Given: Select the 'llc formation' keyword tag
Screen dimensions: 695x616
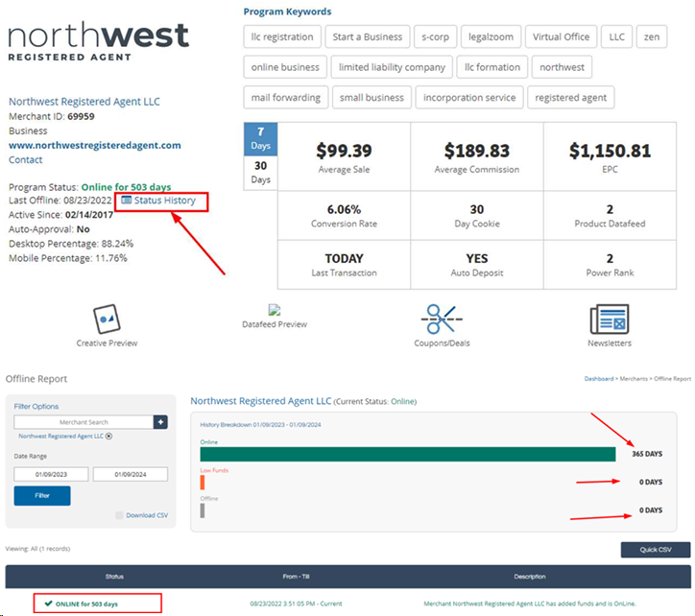Looking at the screenshot, I should click(x=492, y=67).
